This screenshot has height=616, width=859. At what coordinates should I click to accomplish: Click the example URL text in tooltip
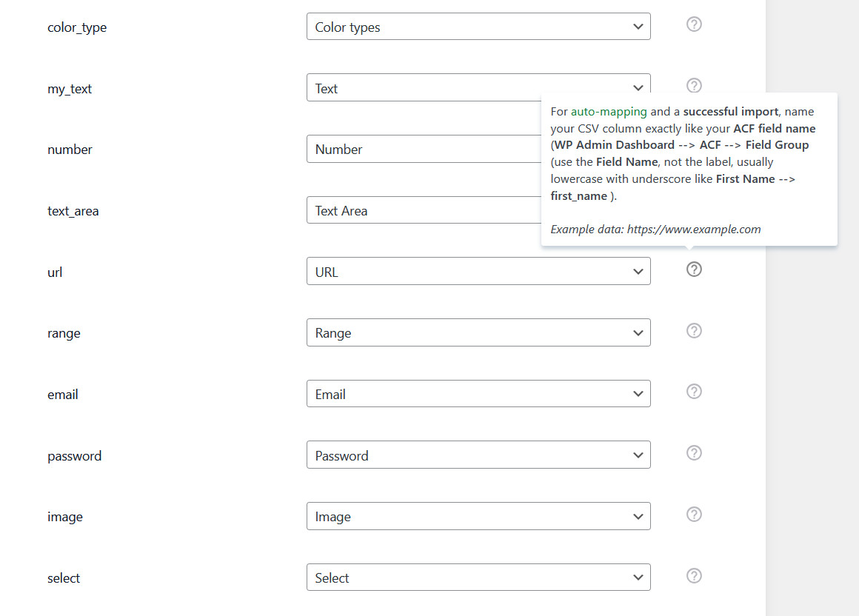click(x=694, y=230)
